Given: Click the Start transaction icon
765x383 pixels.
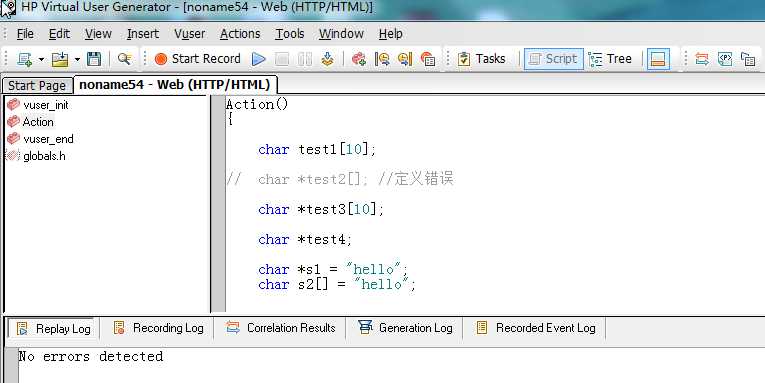Looking at the screenshot, I should pos(382,60).
